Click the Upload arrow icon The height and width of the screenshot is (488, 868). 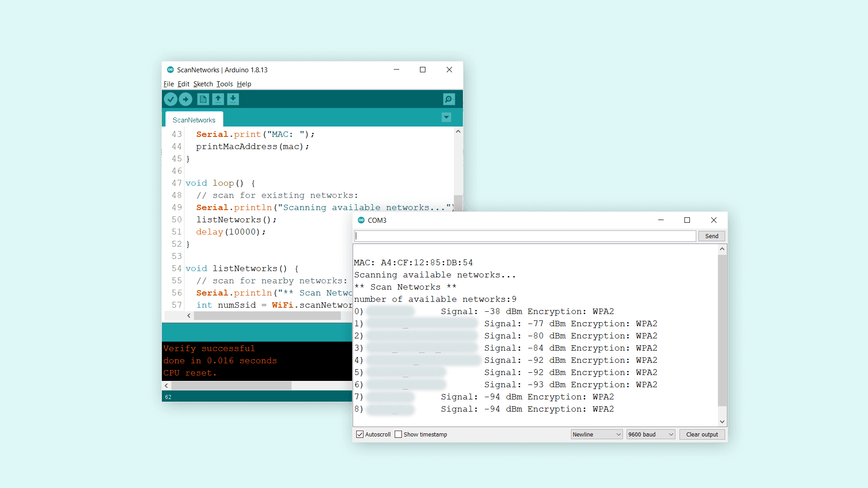185,99
